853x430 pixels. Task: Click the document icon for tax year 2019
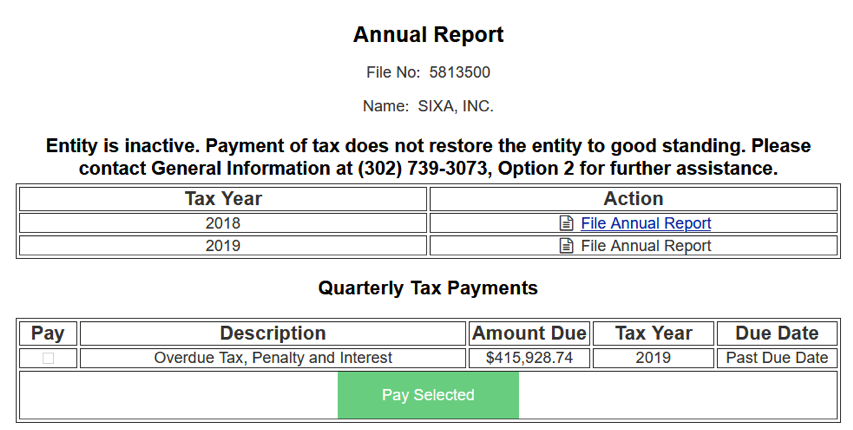pos(566,246)
